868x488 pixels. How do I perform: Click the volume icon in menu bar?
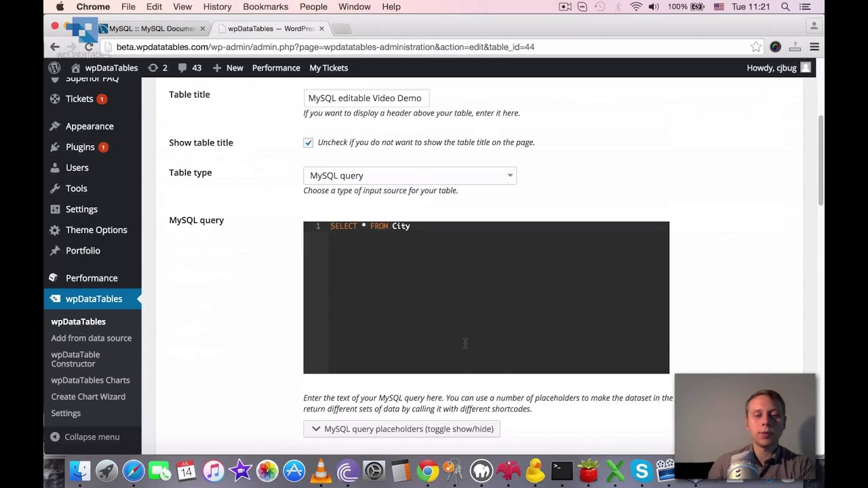654,7
